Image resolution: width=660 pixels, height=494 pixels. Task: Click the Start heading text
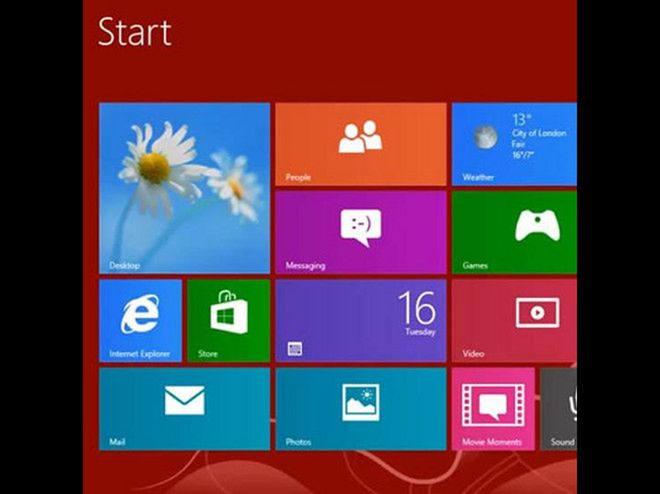point(135,32)
